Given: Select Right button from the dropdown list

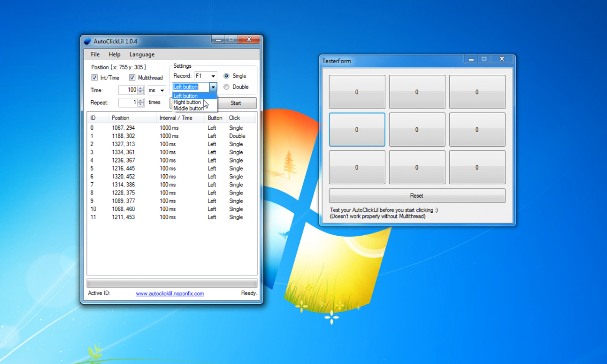Looking at the screenshot, I should click(187, 102).
